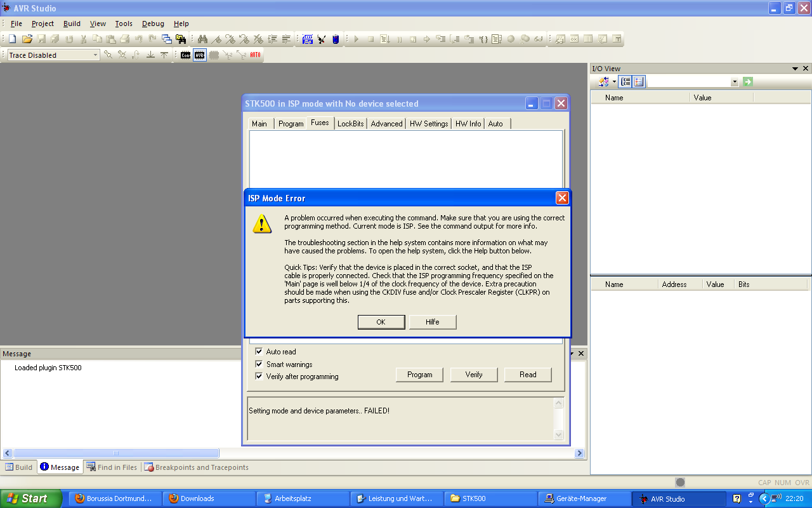Image resolution: width=812 pixels, height=508 pixels.
Task: Click the Program button in Fuses tab
Action: (x=420, y=375)
